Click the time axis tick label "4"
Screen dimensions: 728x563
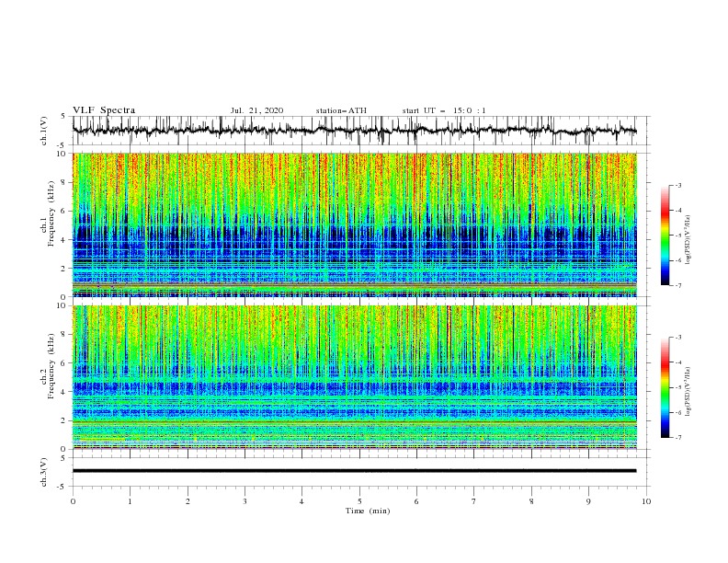coord(301,501)
